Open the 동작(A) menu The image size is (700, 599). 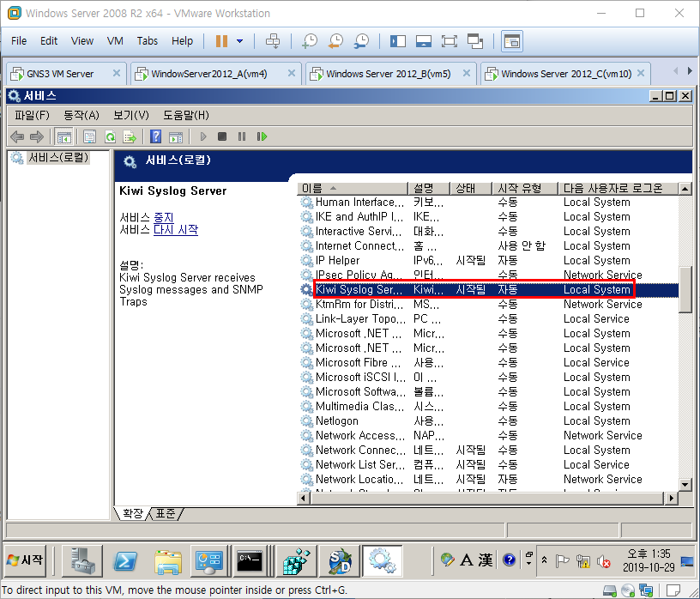pyautogui.click(x=81, y=115)
